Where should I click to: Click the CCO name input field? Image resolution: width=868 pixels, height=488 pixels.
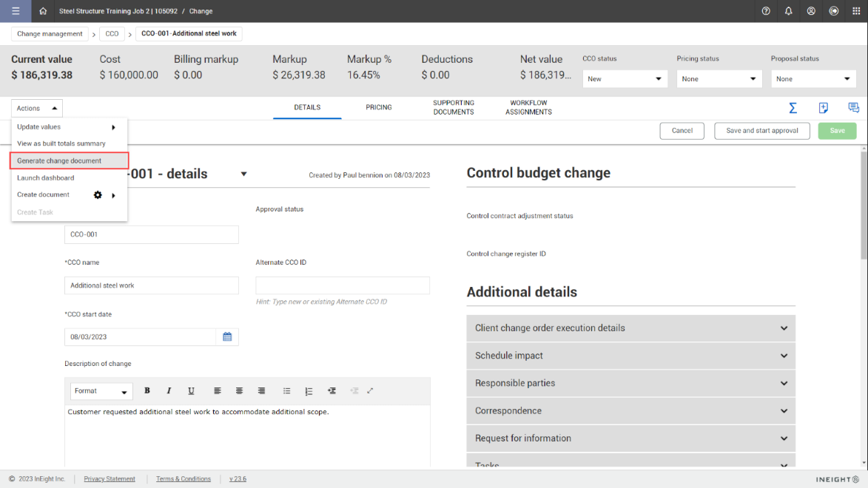coord(151,285)
